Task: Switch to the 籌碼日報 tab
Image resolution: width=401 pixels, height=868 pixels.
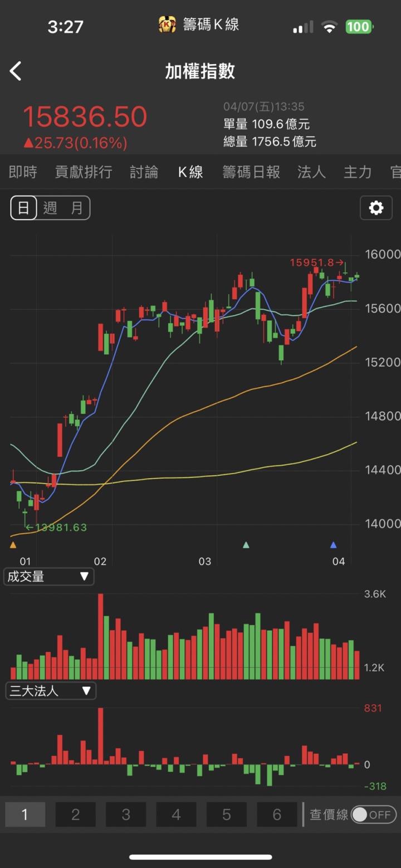Action: (x=251, y=172)
